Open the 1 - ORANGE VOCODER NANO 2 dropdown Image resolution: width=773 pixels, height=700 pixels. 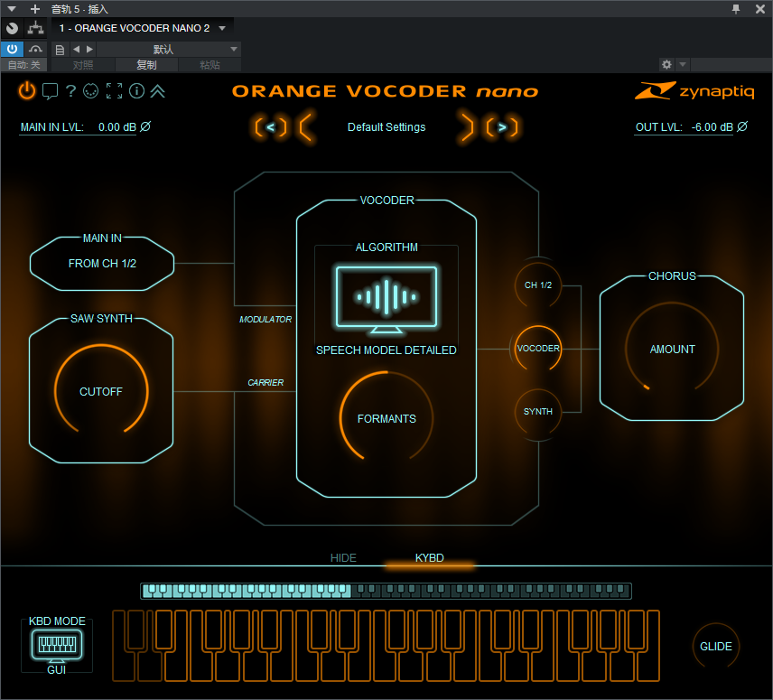(x=143, y=28)
